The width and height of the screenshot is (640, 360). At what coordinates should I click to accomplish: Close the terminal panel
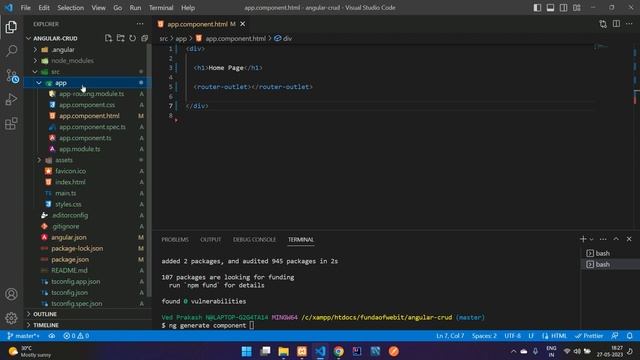pos(629,239)
